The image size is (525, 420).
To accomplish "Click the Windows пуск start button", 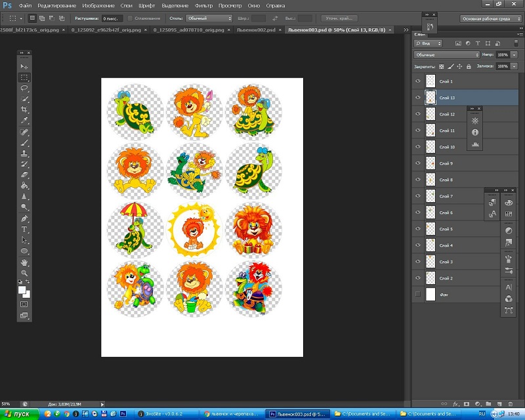I will [x=20, y=414].
